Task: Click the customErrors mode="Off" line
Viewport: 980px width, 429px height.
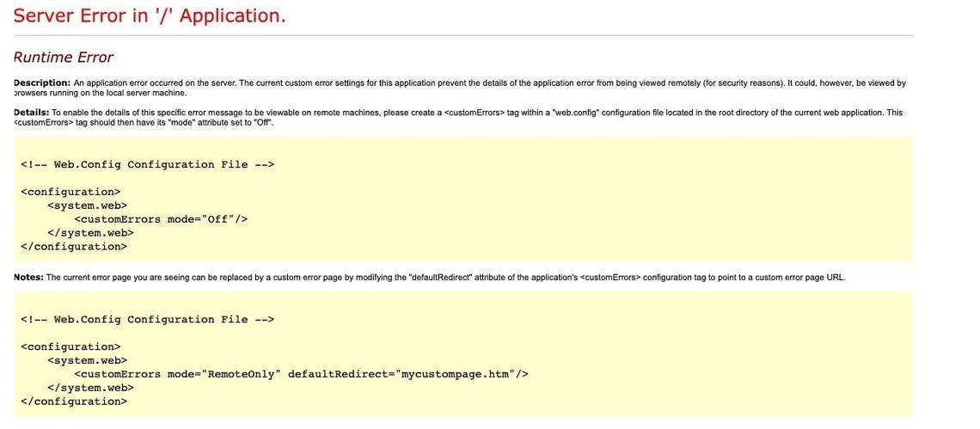Action: pos(161,219)
